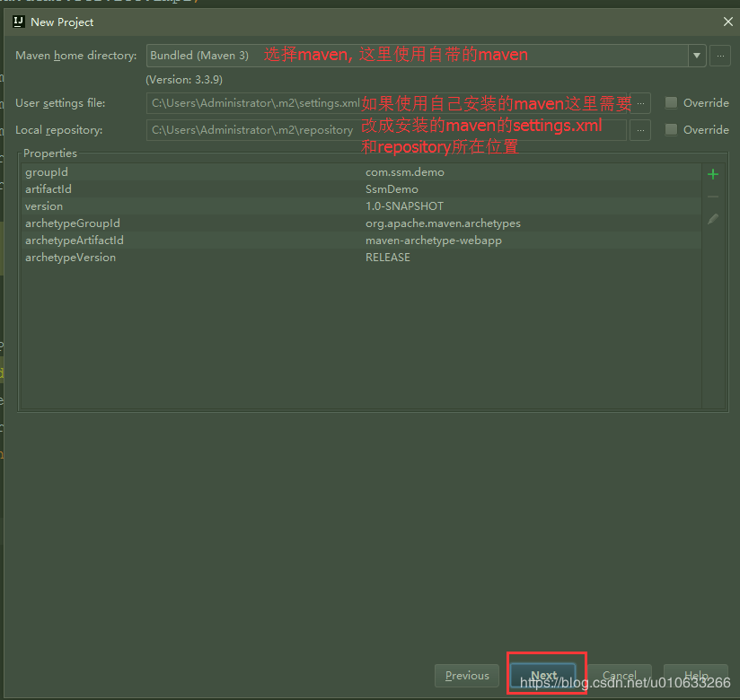Enable Override for user settings file

point(671,102)
